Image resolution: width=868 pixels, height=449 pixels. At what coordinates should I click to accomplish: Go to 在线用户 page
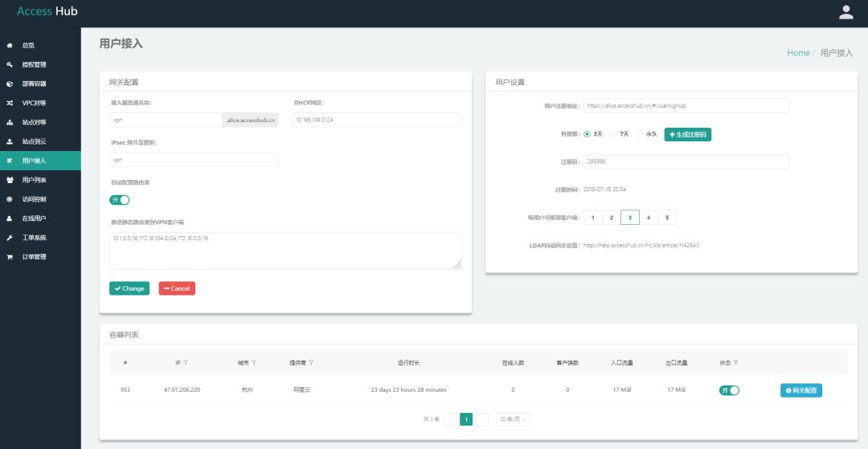point(40,218)
